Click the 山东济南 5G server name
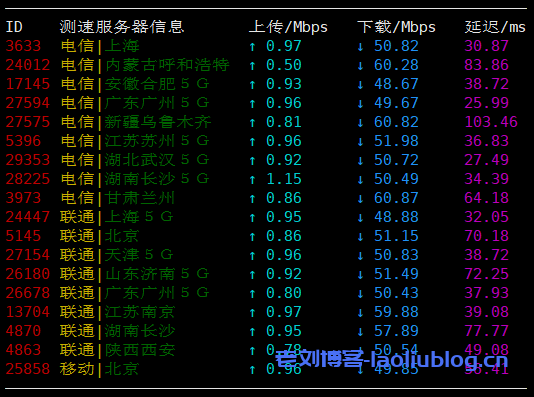534x397 pixels. pyautogui.click(x=157, y=274)
